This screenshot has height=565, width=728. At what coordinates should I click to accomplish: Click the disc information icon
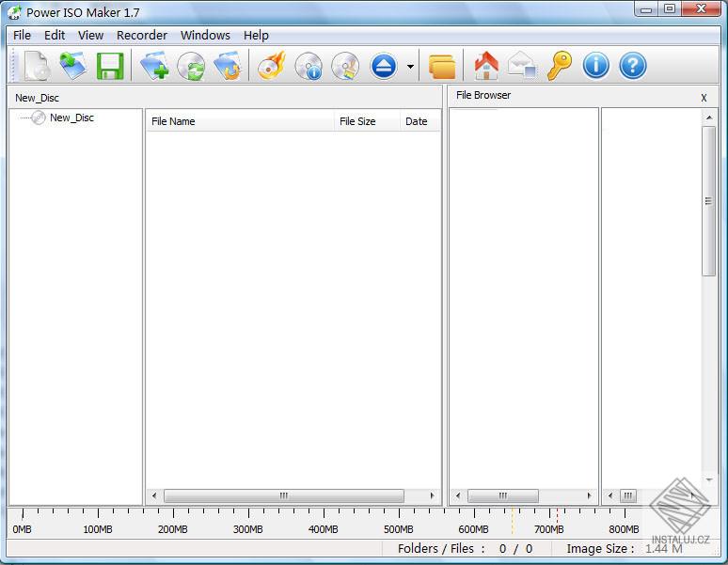click(x=309, y=66)
